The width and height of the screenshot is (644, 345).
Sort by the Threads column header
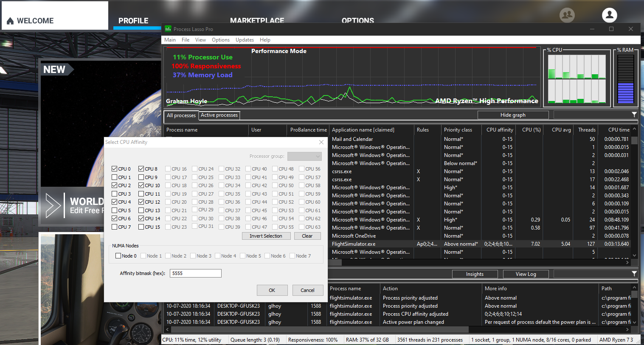click(586, 130)
